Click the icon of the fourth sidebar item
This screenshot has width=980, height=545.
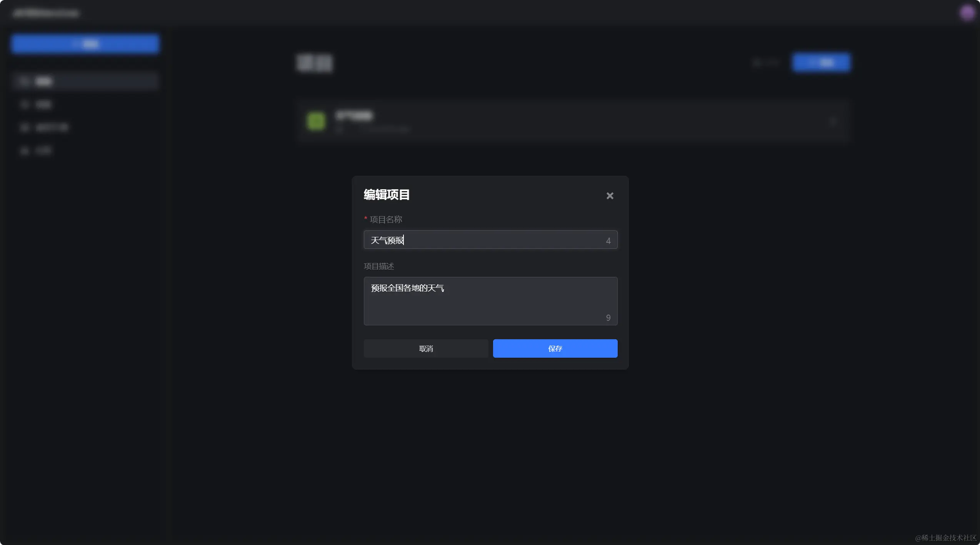coord(25,151)
